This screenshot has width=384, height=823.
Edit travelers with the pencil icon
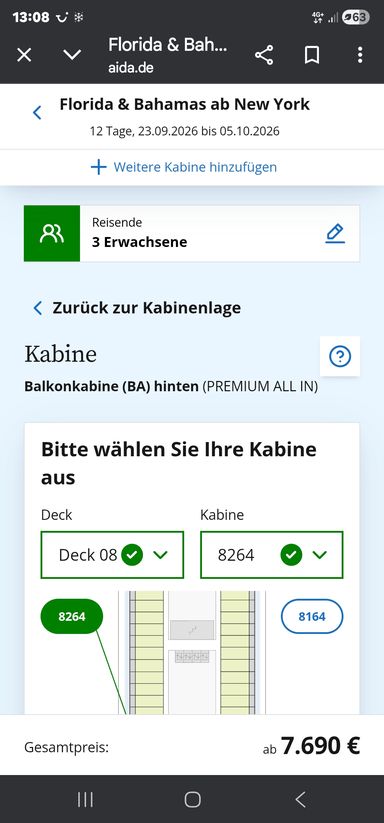tap(335, 234)
